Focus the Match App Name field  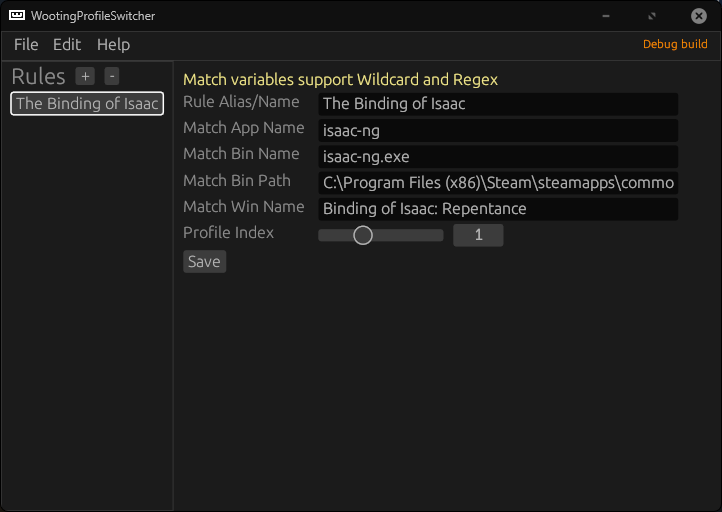pyautogui.click(x=498, y=131)
